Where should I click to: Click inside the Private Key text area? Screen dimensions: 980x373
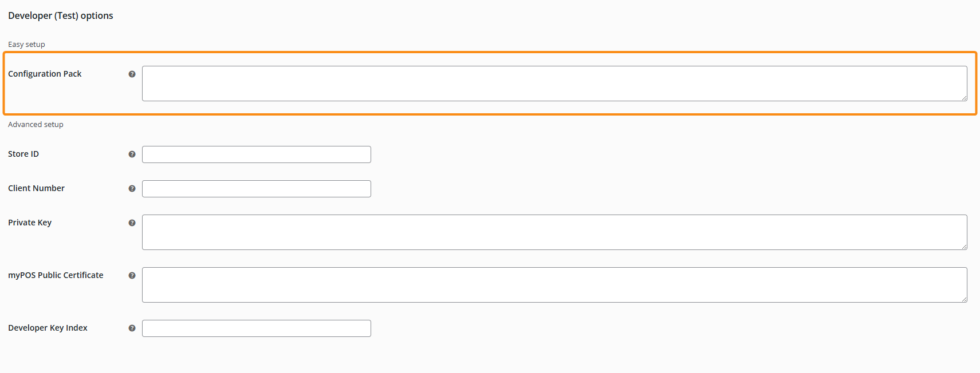[x=554, y=232]
